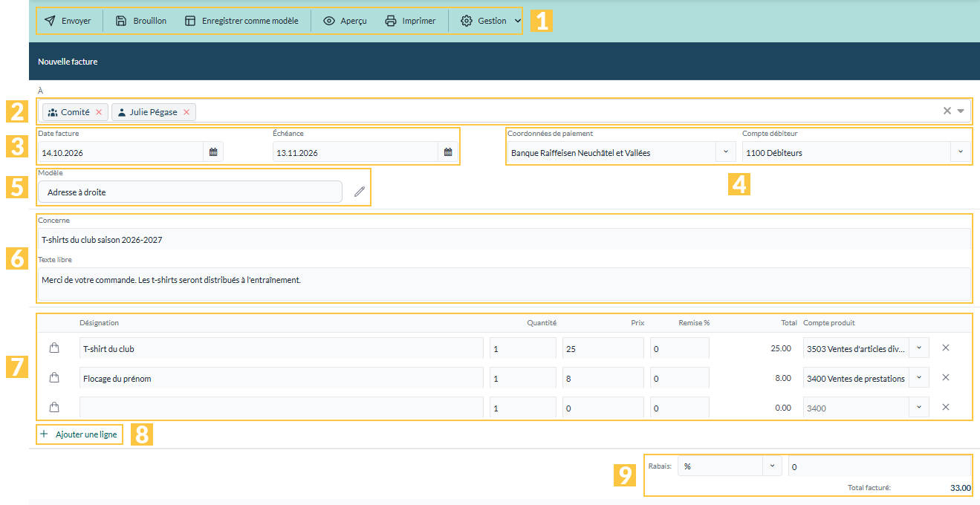Open the Échéance calendar picker

click(x=448, y=152)
